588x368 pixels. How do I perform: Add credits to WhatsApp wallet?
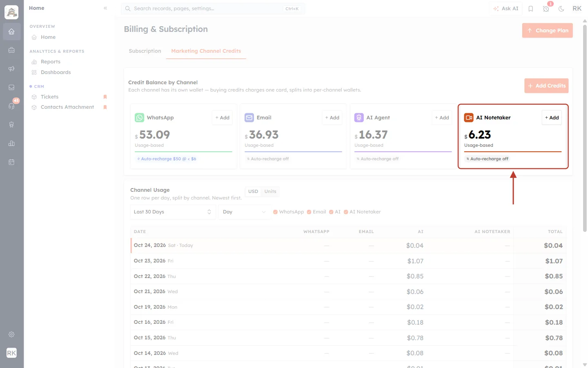(x=223, y=118)
